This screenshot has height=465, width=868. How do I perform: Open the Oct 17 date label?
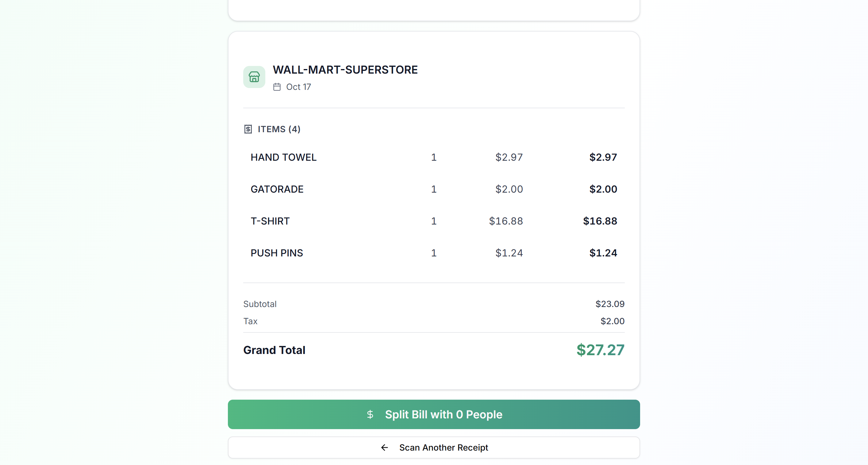[298, 87]
